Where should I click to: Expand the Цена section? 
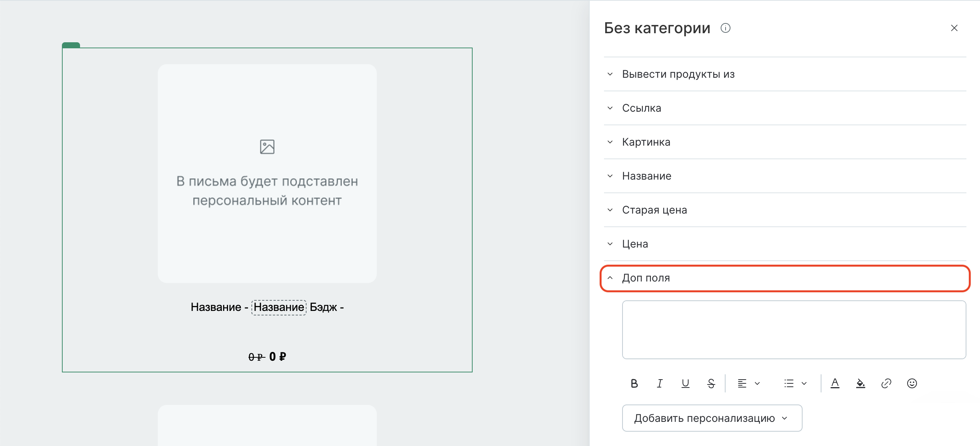[x=784, y=244]
